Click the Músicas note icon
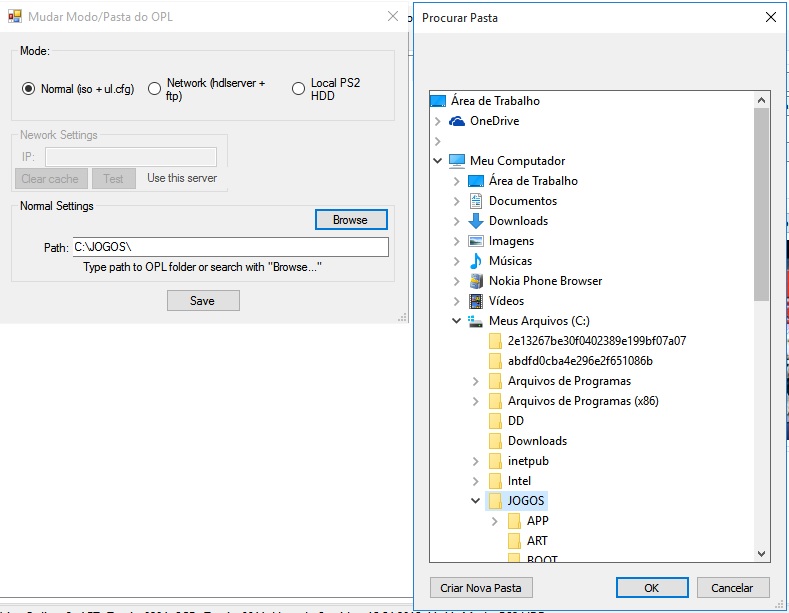 tap(476, 261)
